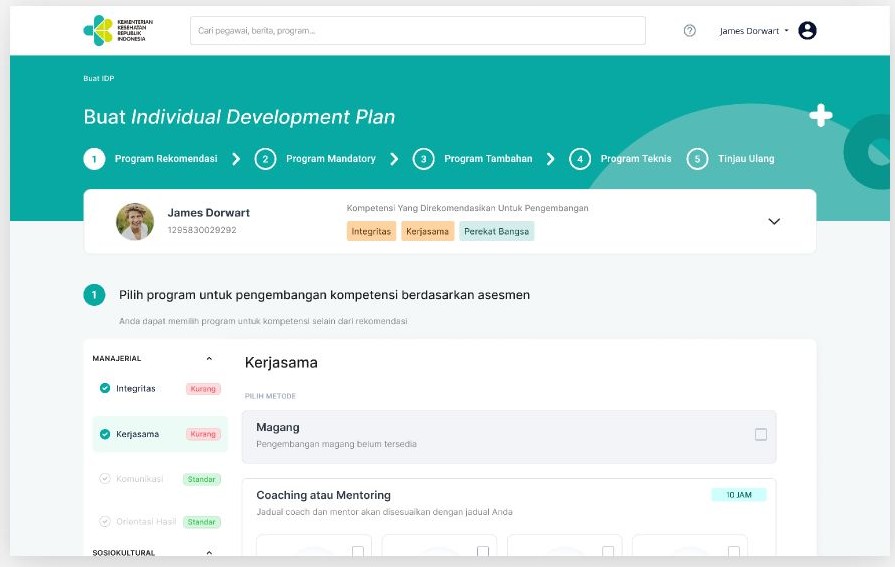Expand the profile card chevron

point(774,222)
